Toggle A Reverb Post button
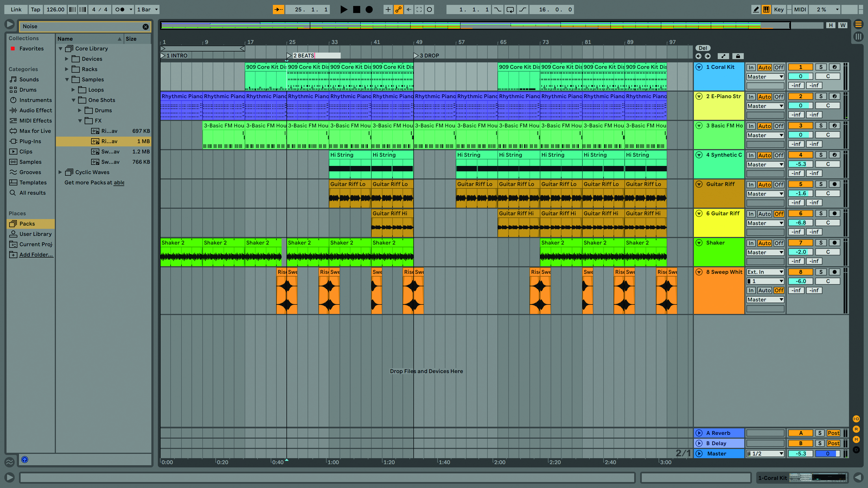This screenshot has height=488, width=868. pos(833,433)
